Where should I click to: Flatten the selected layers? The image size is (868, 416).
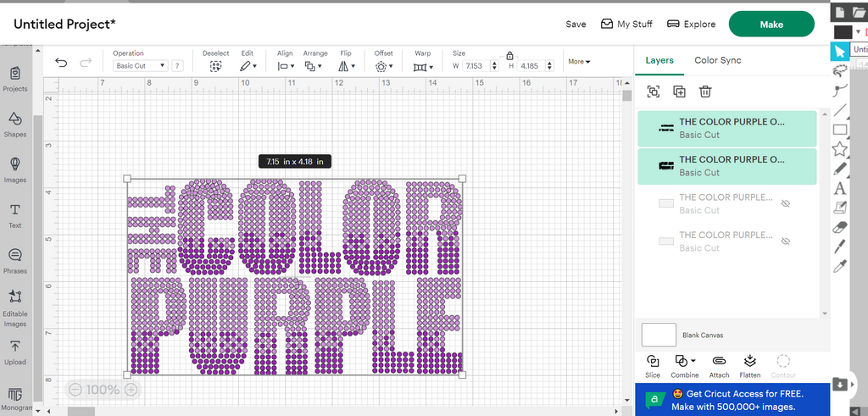pos(750,366)
